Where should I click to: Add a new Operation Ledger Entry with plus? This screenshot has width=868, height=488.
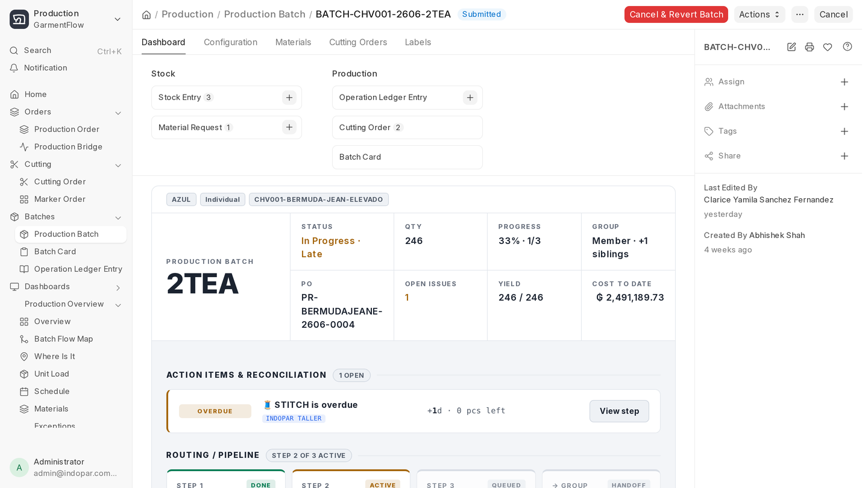[470, 98]
